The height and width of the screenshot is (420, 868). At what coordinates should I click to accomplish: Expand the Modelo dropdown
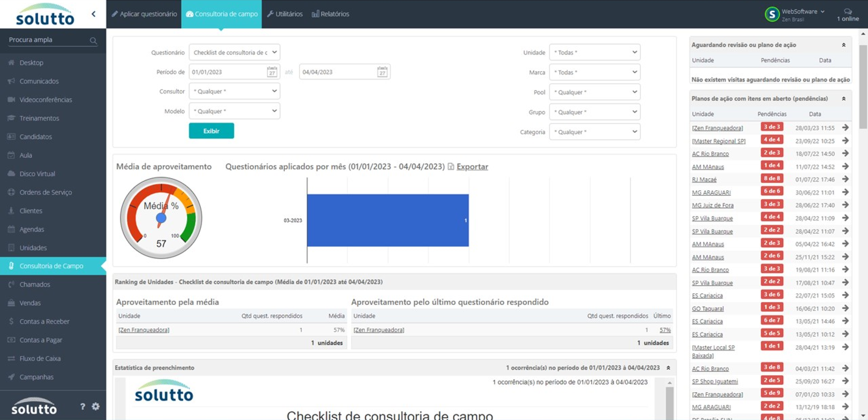234,111
